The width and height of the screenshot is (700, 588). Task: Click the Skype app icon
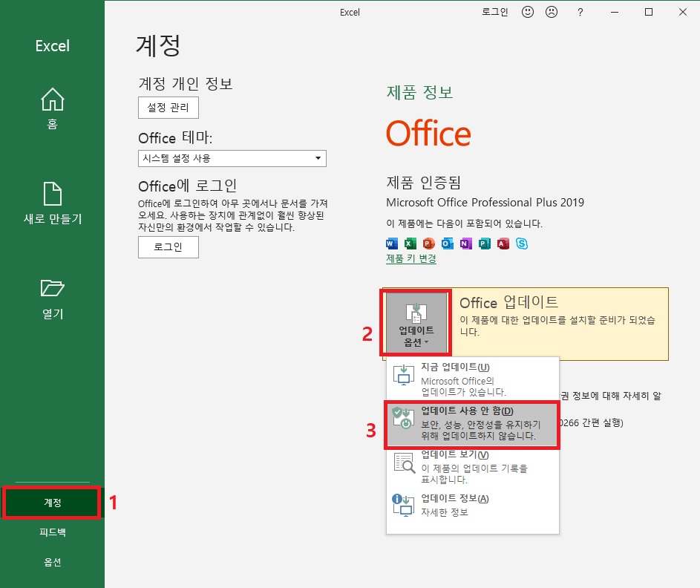click(522, 244)
